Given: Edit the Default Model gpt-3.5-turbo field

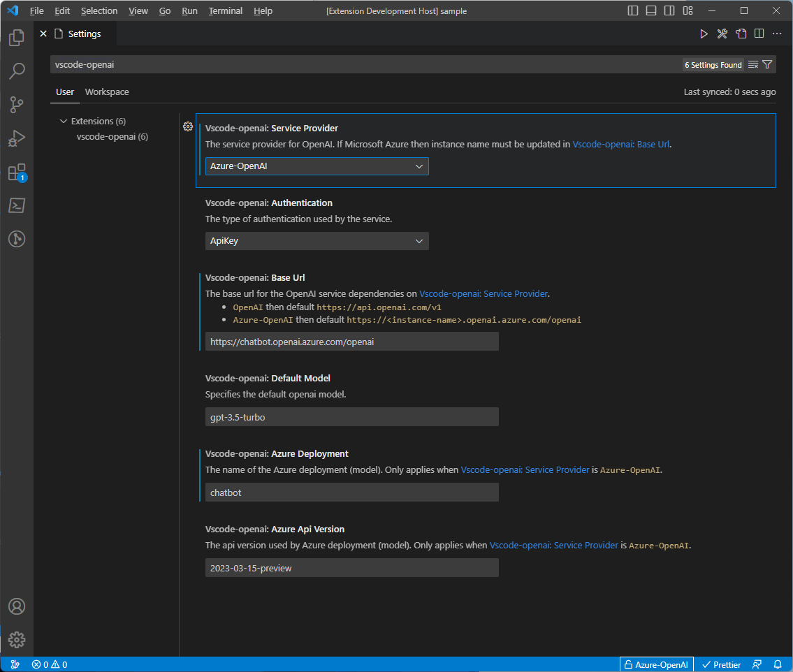Looking at the screenshot, I should [x=352, y=417].
